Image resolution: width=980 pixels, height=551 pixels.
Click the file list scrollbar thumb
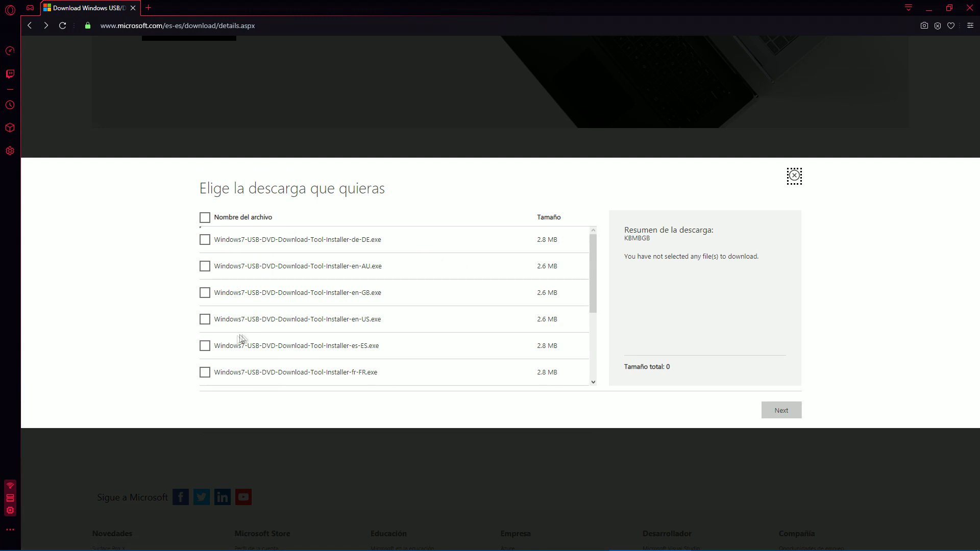(x=593, y=273)
